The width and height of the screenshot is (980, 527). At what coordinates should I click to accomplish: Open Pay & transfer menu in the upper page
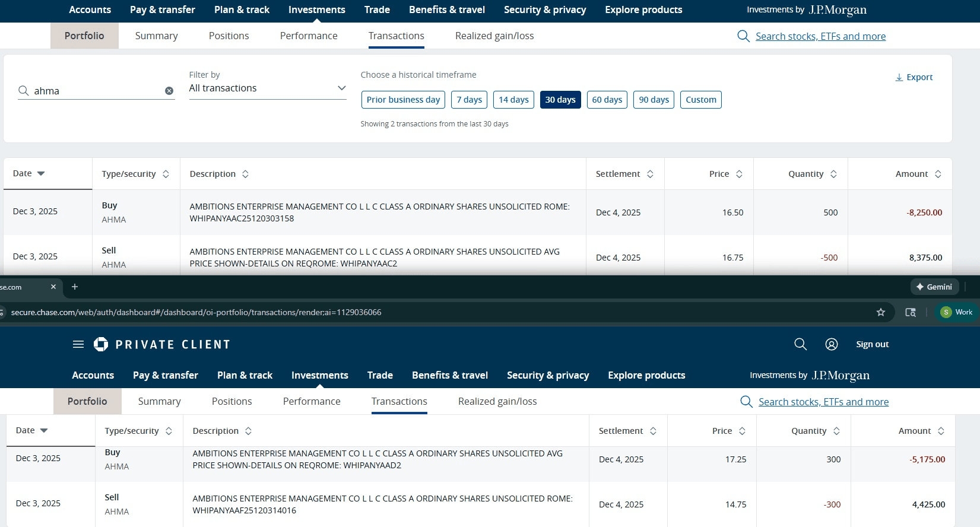tap(163, 9)
